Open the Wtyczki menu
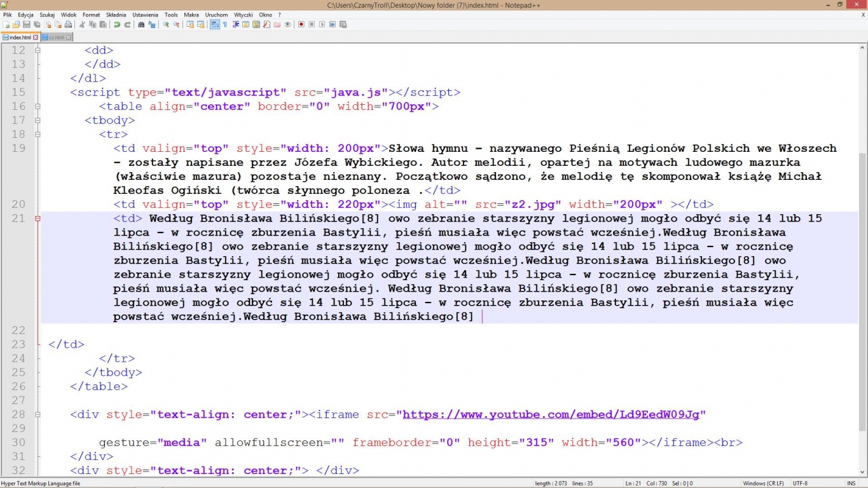The image size is (868, 488). click(244, 15)
